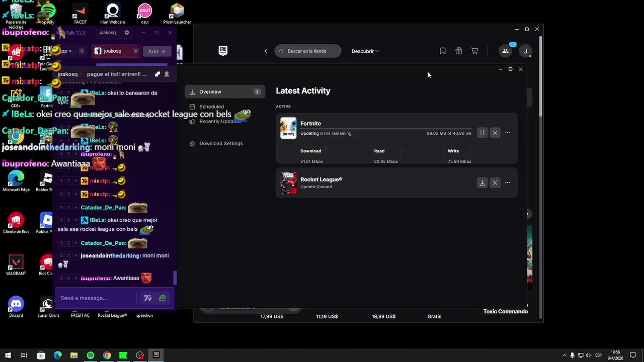Open the Microsoft Edge desktop shortcut
The image size is (644, 362).
[x=16, y=181]
